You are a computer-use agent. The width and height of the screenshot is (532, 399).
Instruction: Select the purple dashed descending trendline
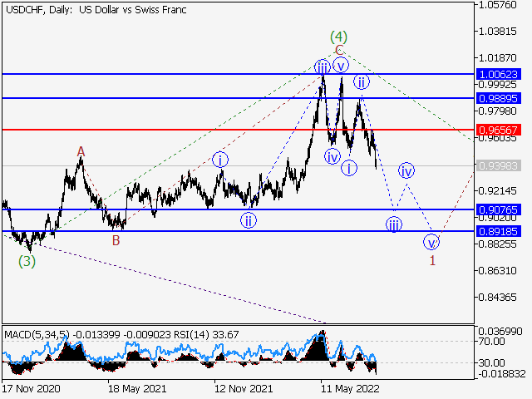(x=183, y=283)
